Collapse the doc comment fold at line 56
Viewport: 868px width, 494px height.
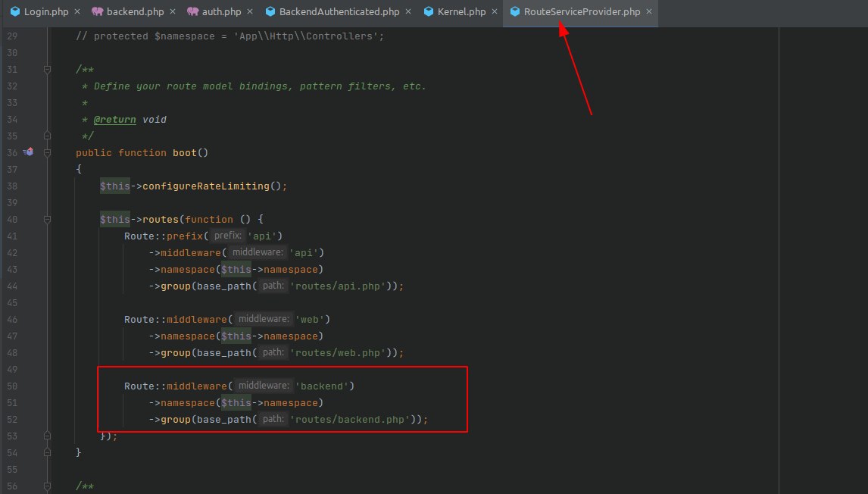click(x=48, y=486)
